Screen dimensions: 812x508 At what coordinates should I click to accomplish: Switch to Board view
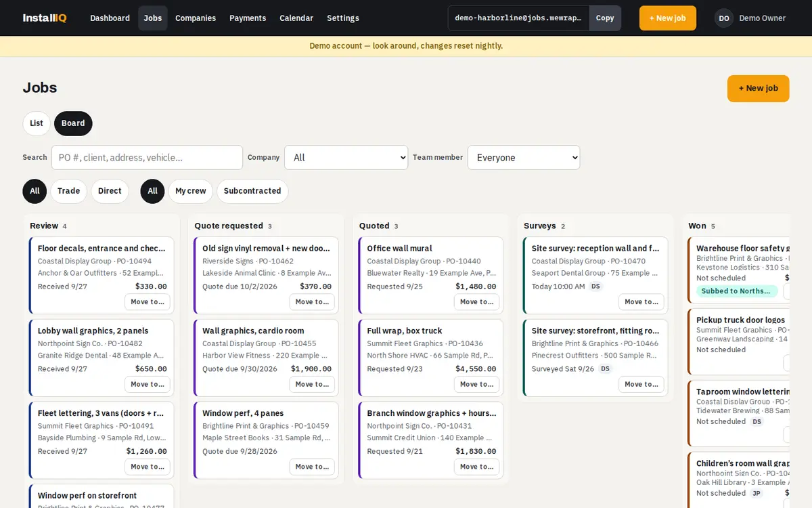click(x=73, y=123)
